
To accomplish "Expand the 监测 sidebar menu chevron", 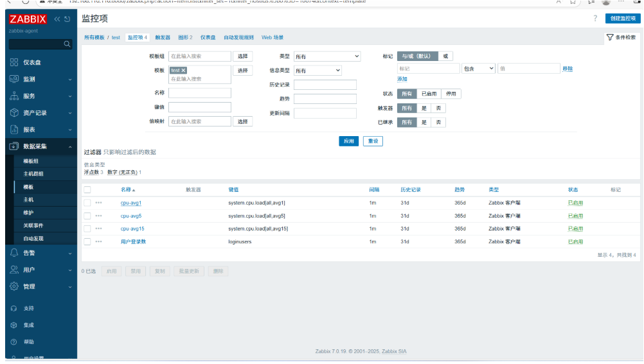I will (70, 79).
